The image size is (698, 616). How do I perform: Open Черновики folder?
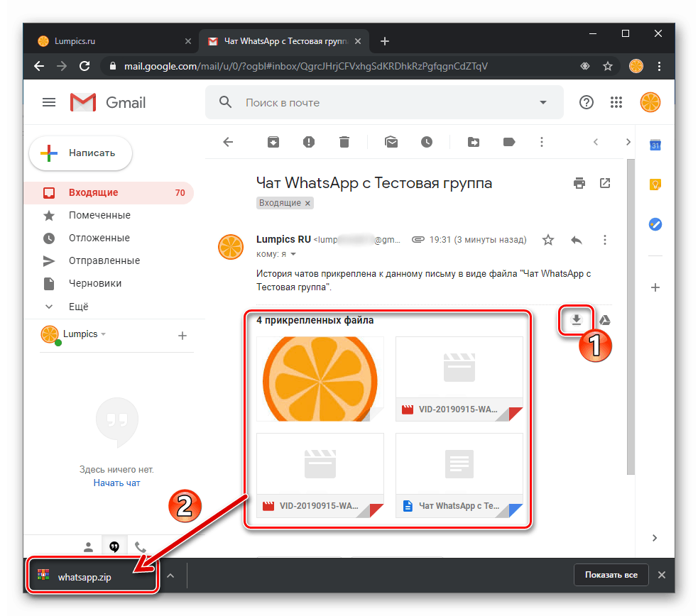pyautogui.click(x=109, y=283)
